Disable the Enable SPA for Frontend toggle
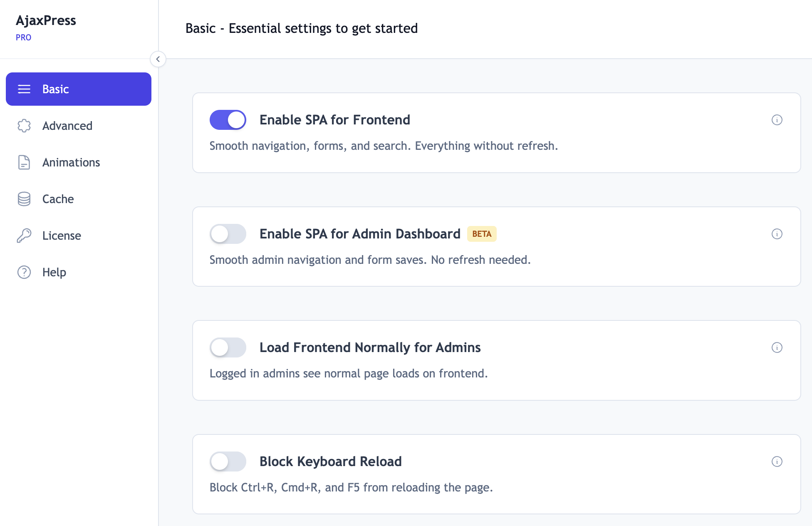This screenshot has width=812, height=526. click(x=228, y=120)
